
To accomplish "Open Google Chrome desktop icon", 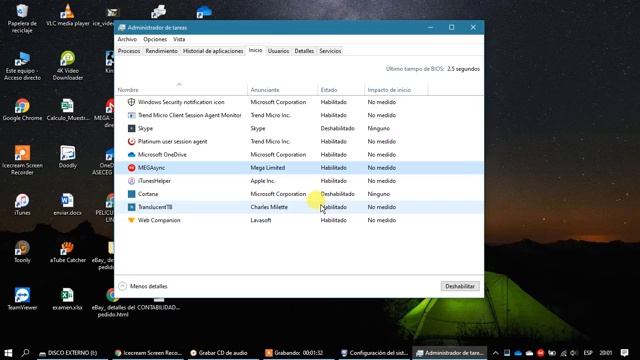I will (22, 109).
